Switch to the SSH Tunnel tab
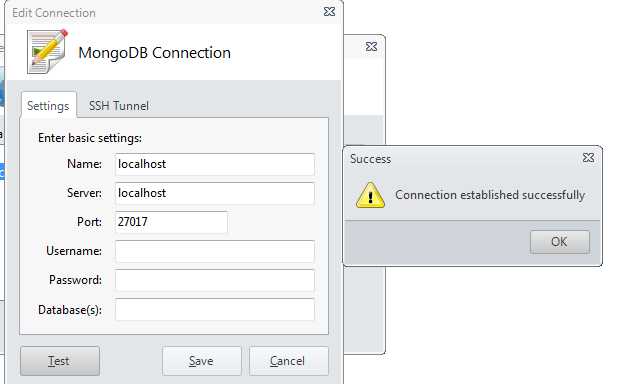644x384 pixels. tap(119, 106)
